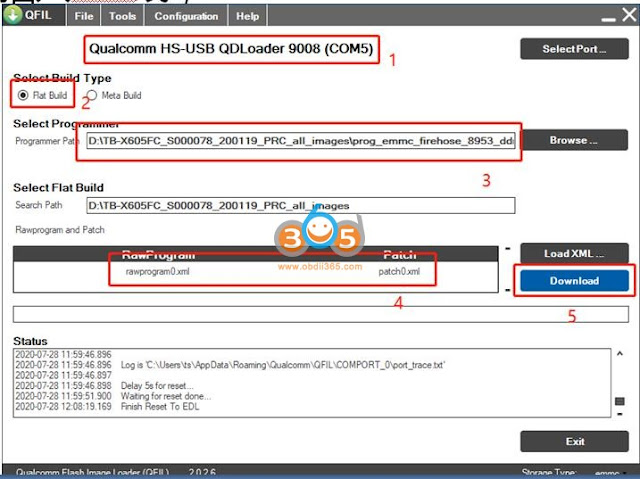The image size is (640, 479).
Task: Click the download progress bar
Action: (320, 314)
